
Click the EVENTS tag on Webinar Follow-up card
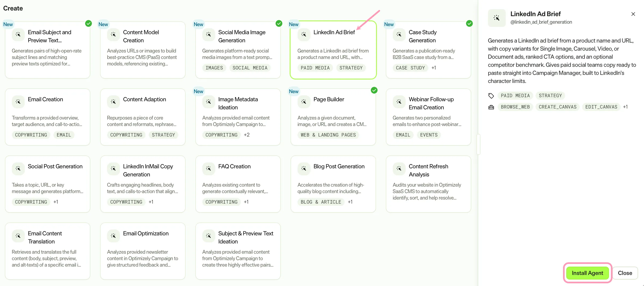click(x=429, y=135)
